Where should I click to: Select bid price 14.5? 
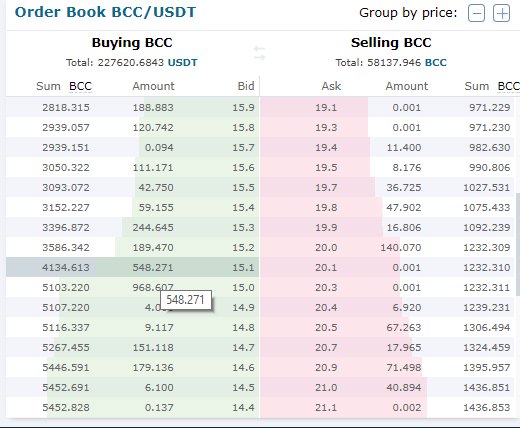click(x=243, y=387)
